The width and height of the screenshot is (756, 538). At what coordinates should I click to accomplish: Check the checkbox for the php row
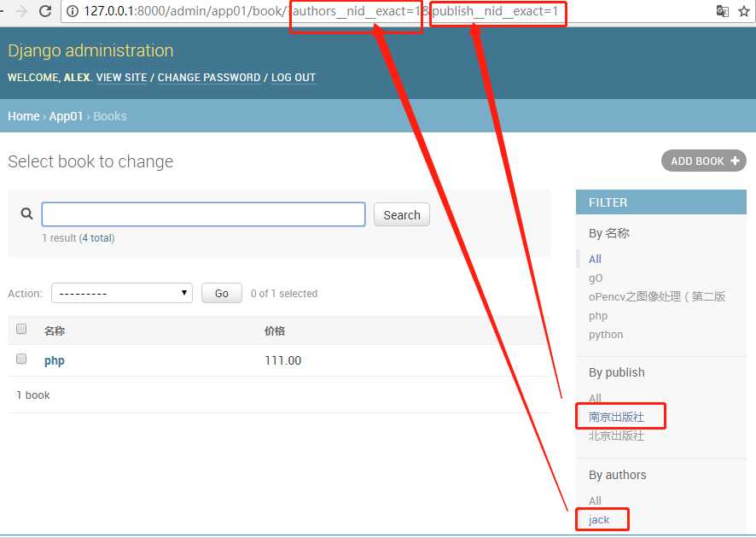click(21, 359)
